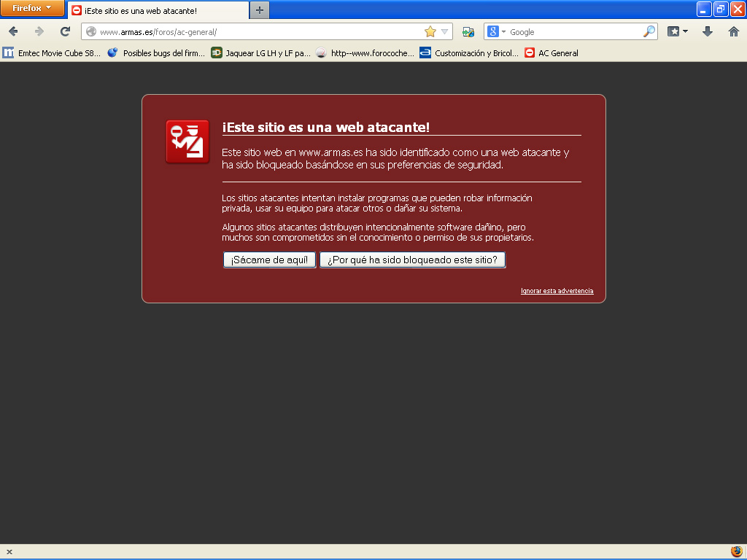This screenshot has width=747, height=560.
Task: Click the Firefox icon in the status bar
Action: coord(736,551)
